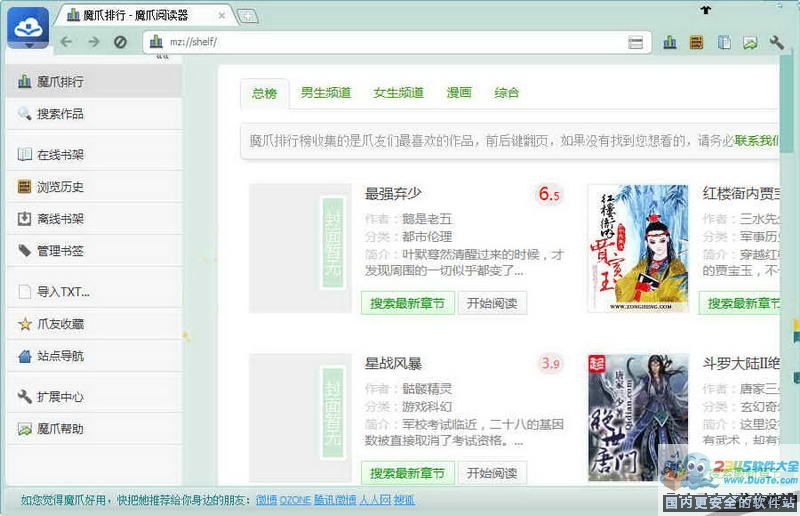
Task: Open a new tab with plus button
Action: pyautogui.click(x=248, y=17)
